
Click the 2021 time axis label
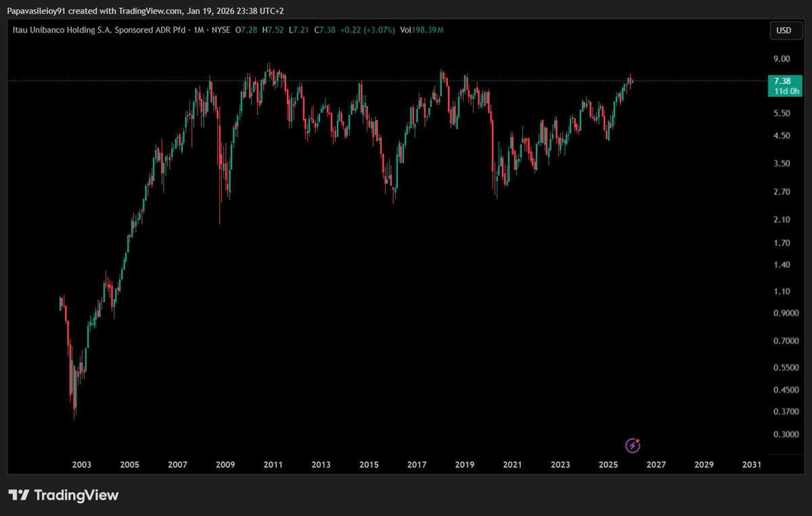tap(512, 465)
